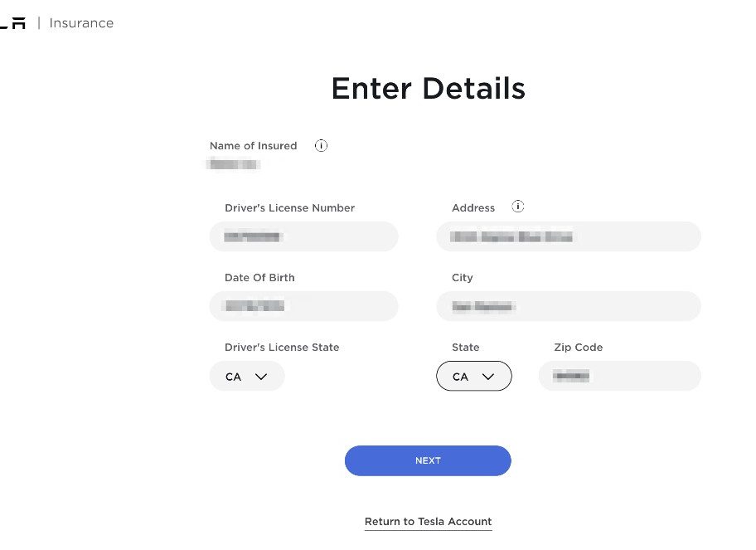Focus the Date Of Birth field
Screen dimensions: 756x550
tap(303, 306)
